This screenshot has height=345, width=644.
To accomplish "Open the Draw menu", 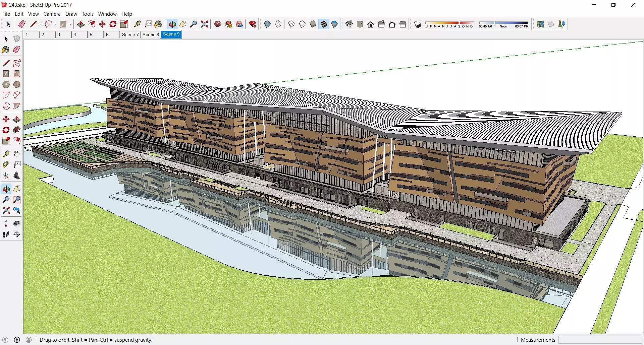I will 71,14.
